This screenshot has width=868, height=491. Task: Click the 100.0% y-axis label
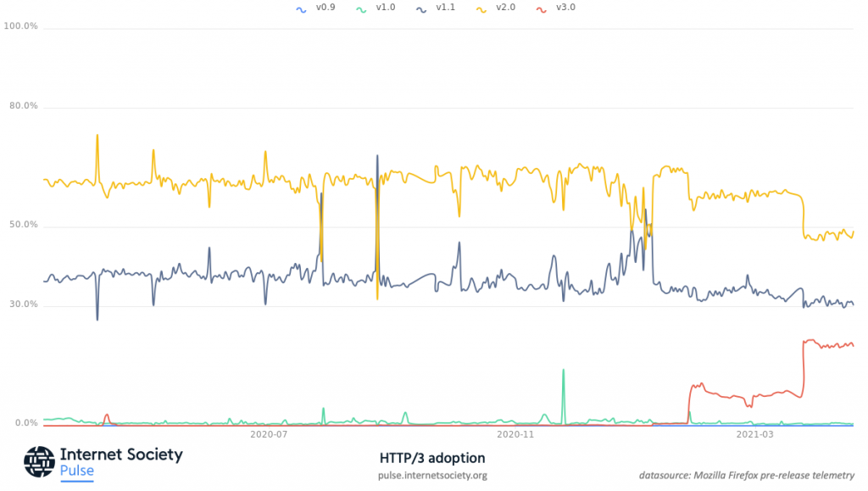click(x=21, y=26)
